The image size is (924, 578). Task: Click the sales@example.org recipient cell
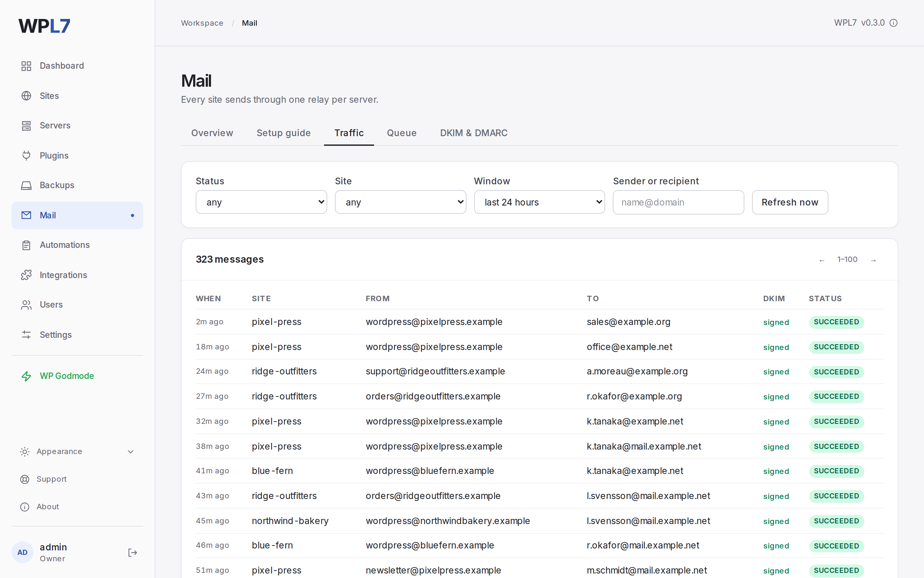[629, 322]
